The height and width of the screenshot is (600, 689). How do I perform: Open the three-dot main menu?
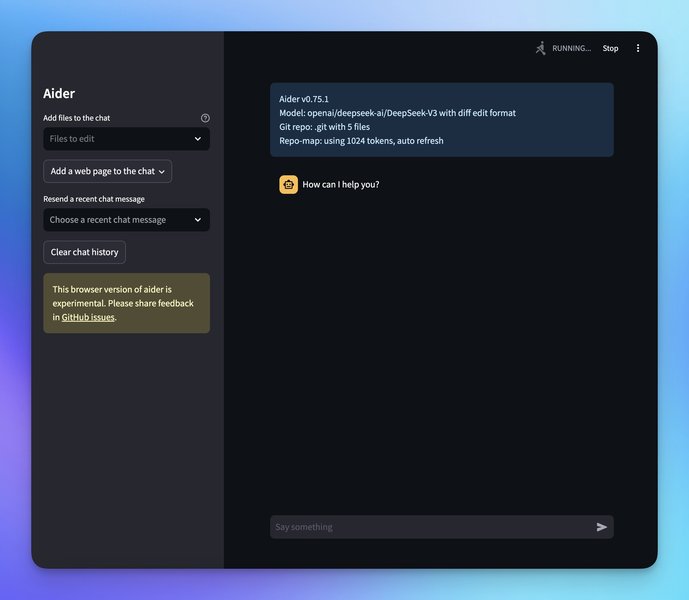638,48
